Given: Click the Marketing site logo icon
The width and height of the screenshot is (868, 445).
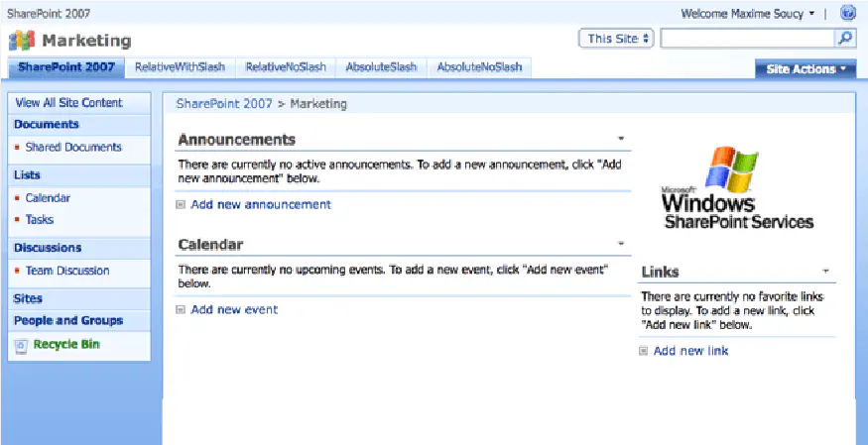Looking at the screenshot, I should 22,41.
